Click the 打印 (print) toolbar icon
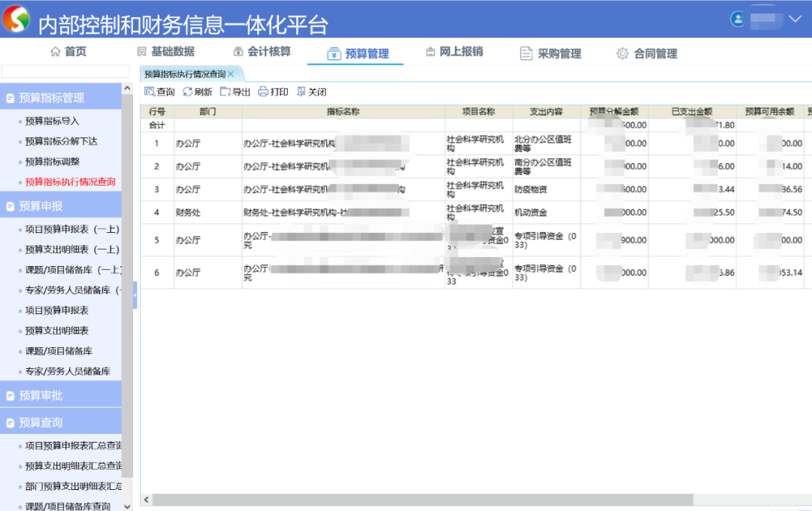This screenshot has width=812, height=511. (x=262, y=91)
